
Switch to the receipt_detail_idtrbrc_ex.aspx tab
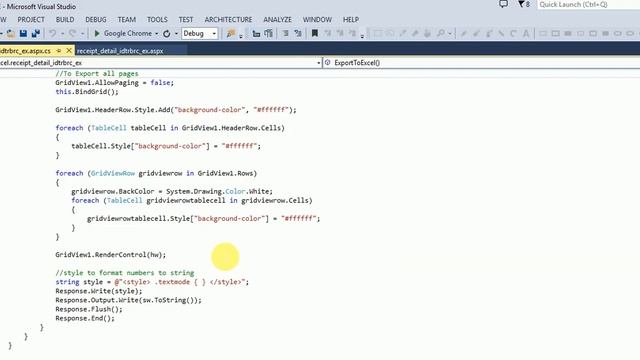pyautogui.click(x=120, y=51)
